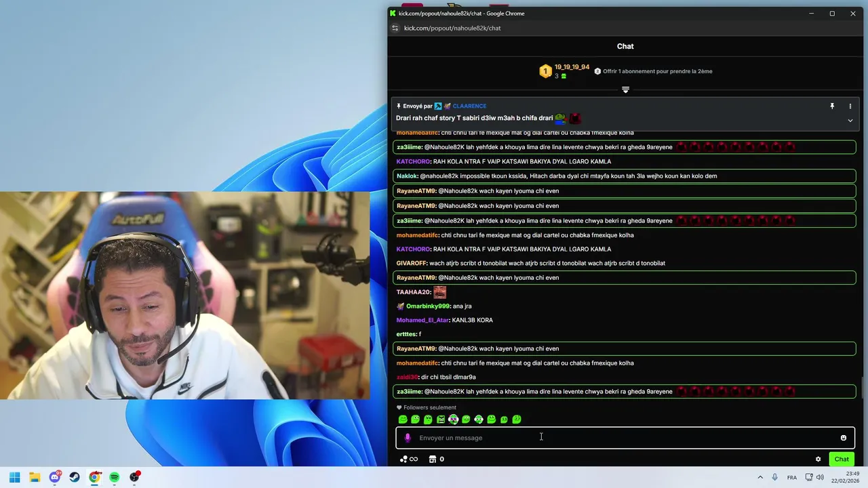
Task: Click Omarbinky999 username in chat
Action: (x=428, y=306)
